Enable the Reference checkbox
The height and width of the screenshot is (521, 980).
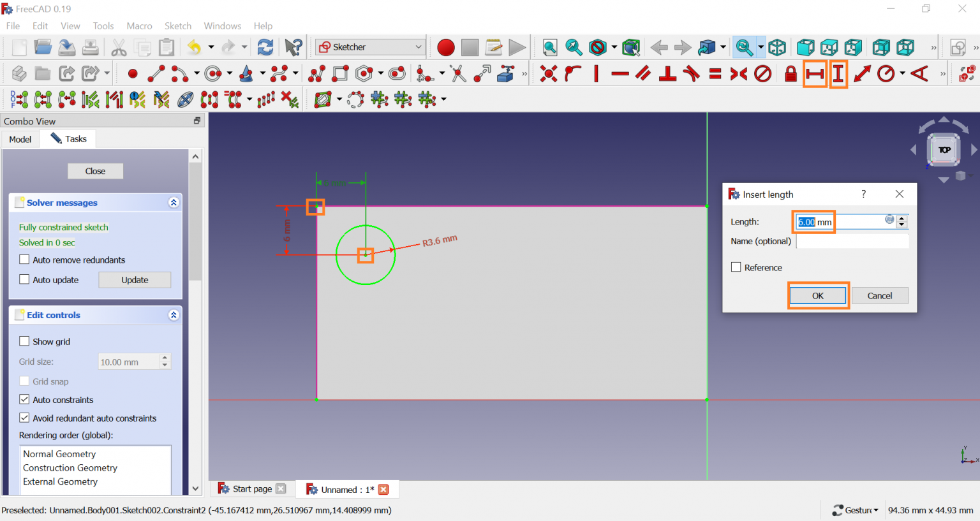[x=736, y=267]
